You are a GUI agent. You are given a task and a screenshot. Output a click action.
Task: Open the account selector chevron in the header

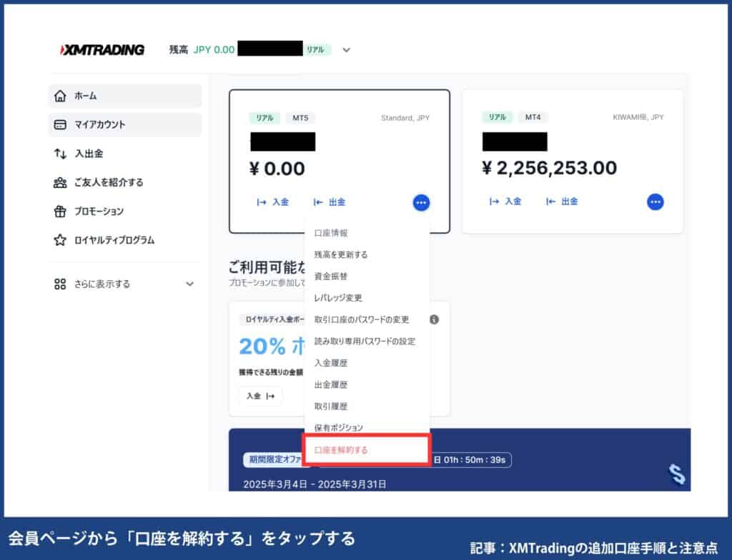click(x=347, y=50)
